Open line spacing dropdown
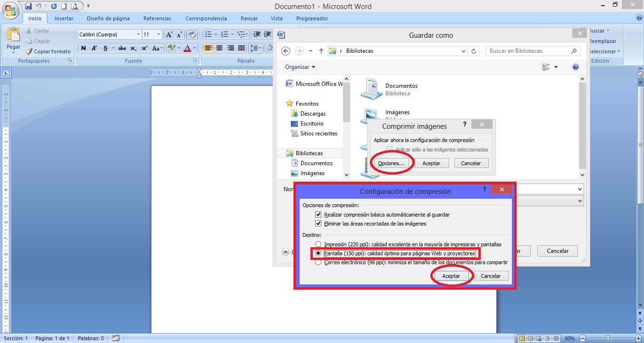Viewport: 644px width, 343px height. [x=256, y=48]
